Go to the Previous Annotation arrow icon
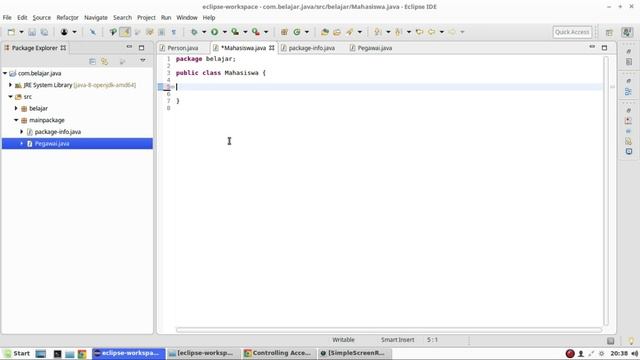Image resolution: width=640 pixels, height=360 pixels. 399,32
